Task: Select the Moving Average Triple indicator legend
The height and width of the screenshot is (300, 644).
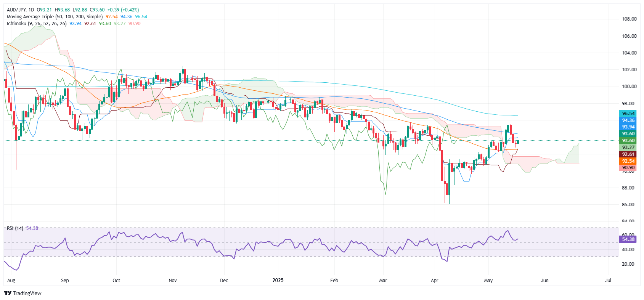Action: [55, 17]
